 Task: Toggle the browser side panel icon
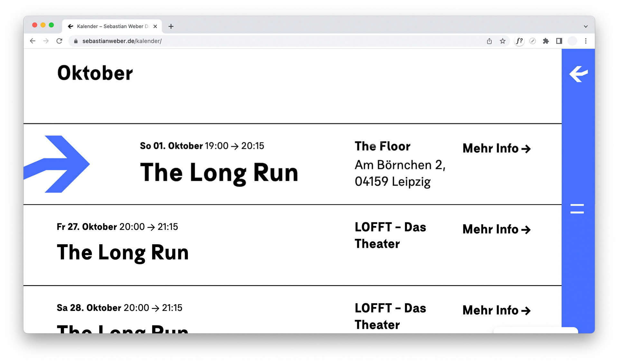pos(559,41)
